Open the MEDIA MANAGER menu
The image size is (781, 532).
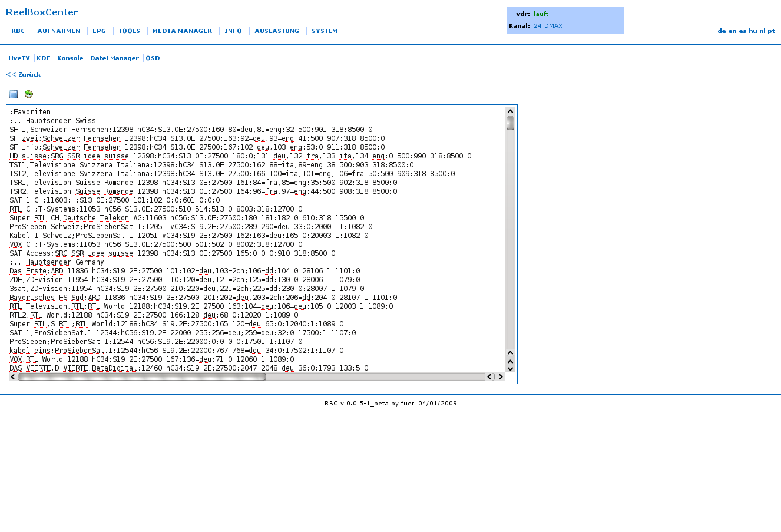[x=182, y=31]
